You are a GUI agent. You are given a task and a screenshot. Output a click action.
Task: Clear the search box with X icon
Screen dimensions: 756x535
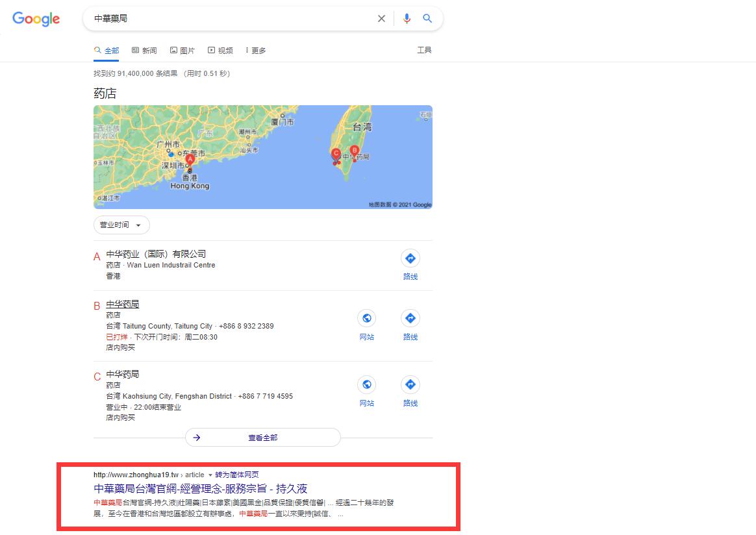point(381,18)
